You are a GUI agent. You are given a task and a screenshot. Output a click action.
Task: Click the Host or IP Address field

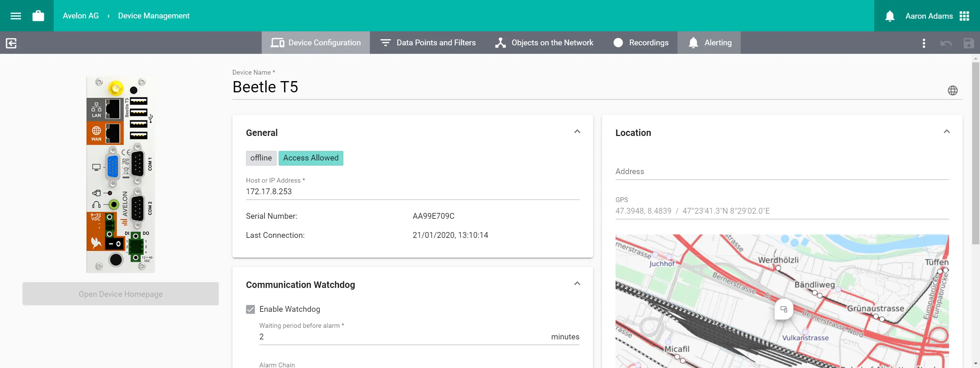(412, 191)
